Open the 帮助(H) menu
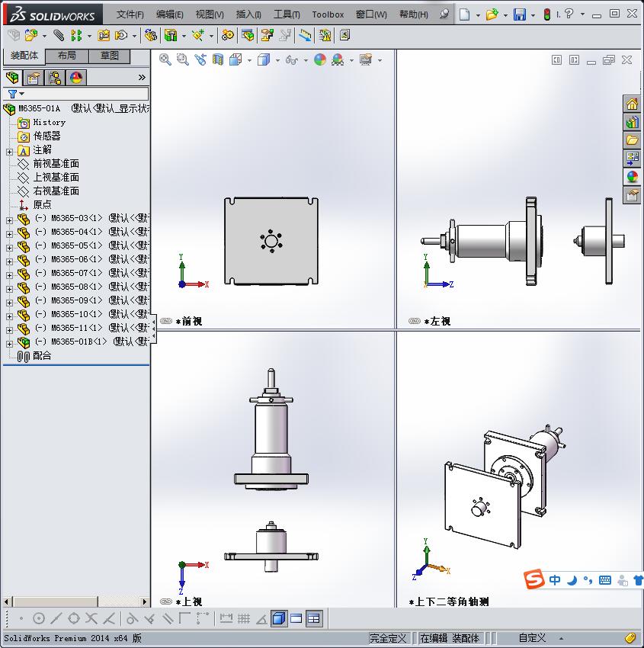644x648 pixels. coord(414,14)
